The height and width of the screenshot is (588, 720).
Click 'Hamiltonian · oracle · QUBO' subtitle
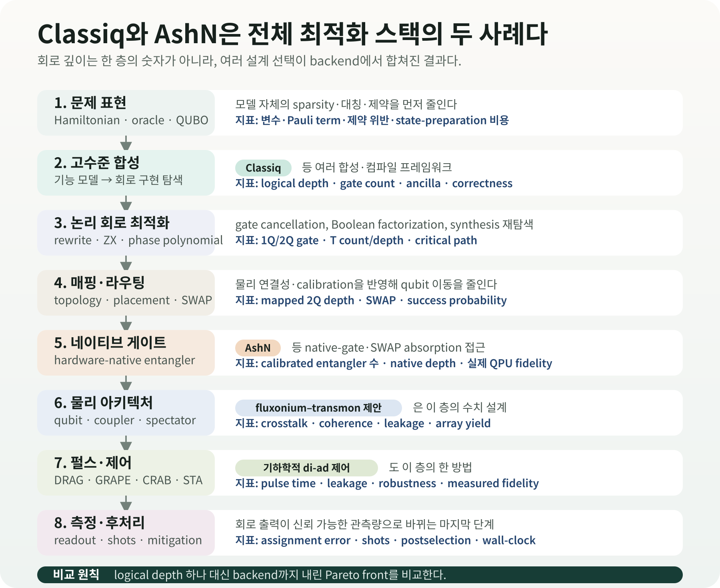131,120
